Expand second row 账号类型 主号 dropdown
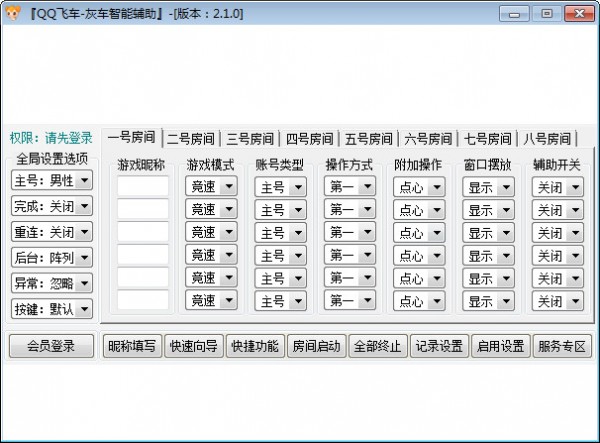Viewport: 600px width, 443px height. click(x=280, y=210)
